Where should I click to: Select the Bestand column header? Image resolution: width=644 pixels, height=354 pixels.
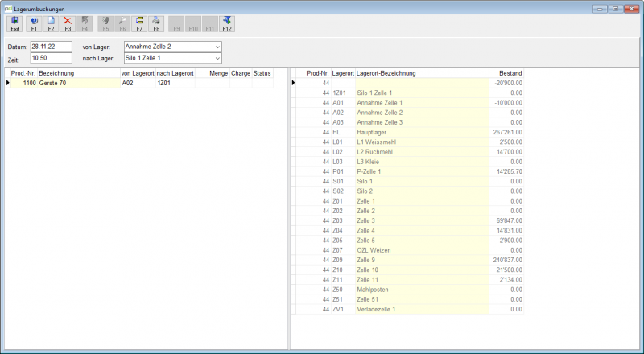tap(506, 73)
